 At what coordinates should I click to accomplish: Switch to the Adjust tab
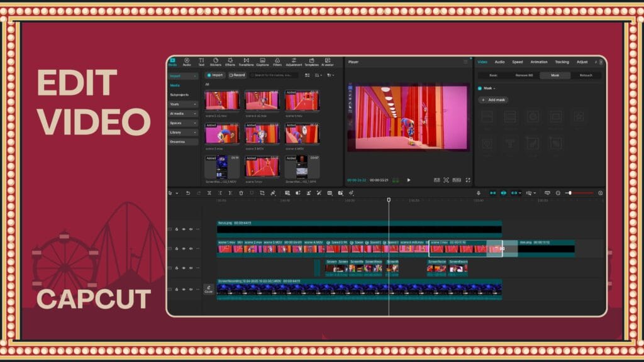pyautogui.click(x=582, y=62)
